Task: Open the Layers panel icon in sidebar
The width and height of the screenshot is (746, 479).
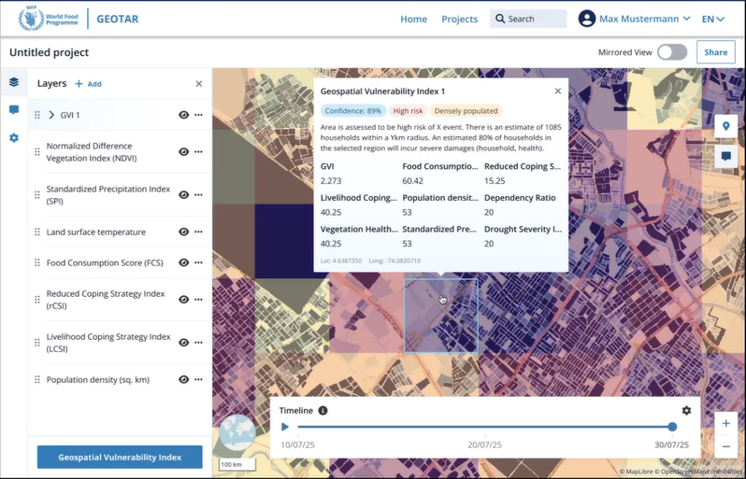Action: (14, 83)
